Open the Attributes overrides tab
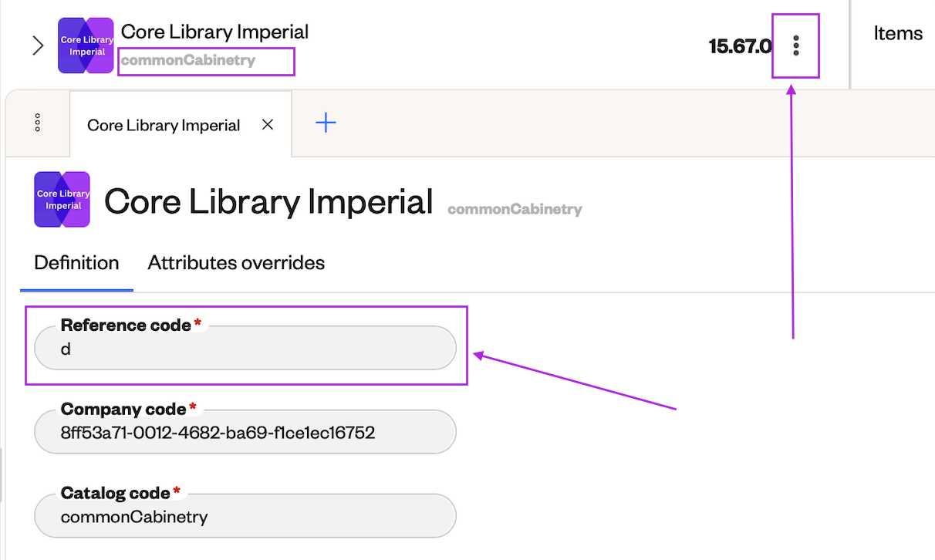 point(236,262)
